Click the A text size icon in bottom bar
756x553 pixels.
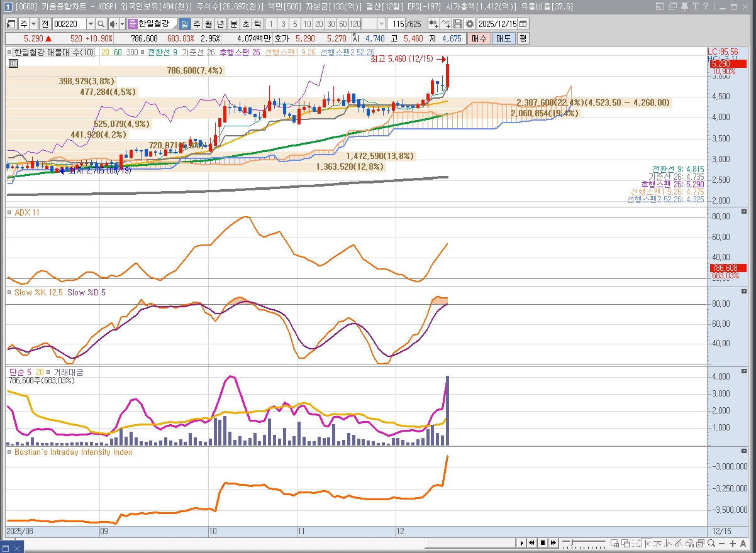click(x=743, y=543)
